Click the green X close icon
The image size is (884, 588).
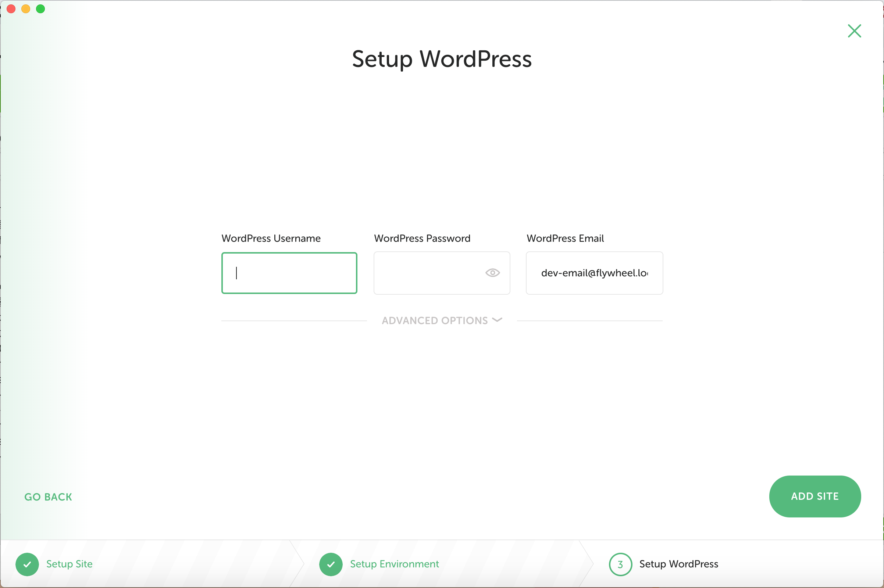coord(854,31)
